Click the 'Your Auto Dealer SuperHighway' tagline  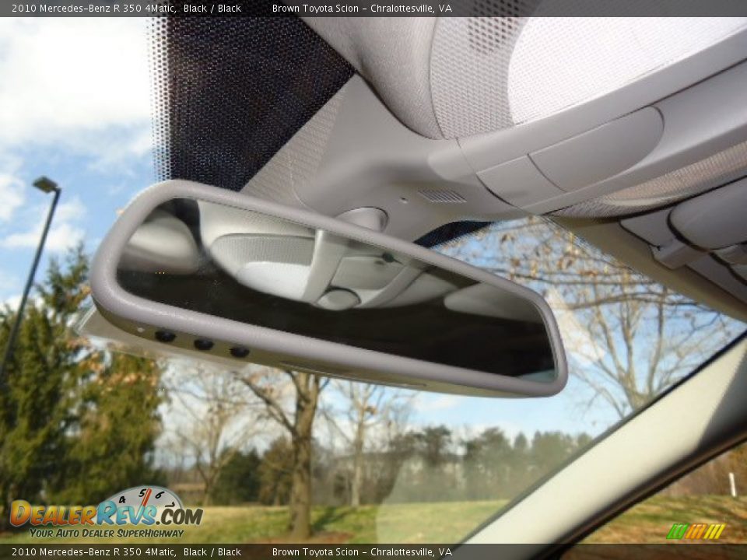[x=107, y=533]
